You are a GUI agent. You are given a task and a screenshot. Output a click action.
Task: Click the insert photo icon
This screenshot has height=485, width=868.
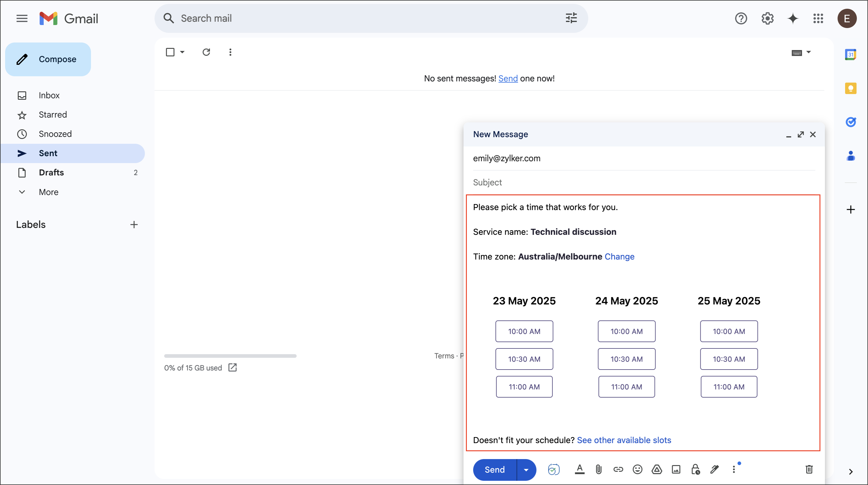click(676, 469)
